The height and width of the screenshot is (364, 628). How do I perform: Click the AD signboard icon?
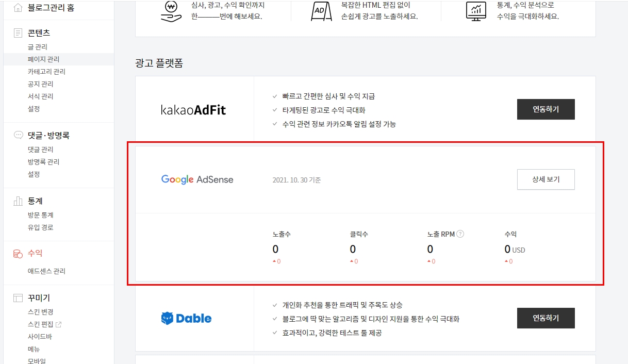321,11
